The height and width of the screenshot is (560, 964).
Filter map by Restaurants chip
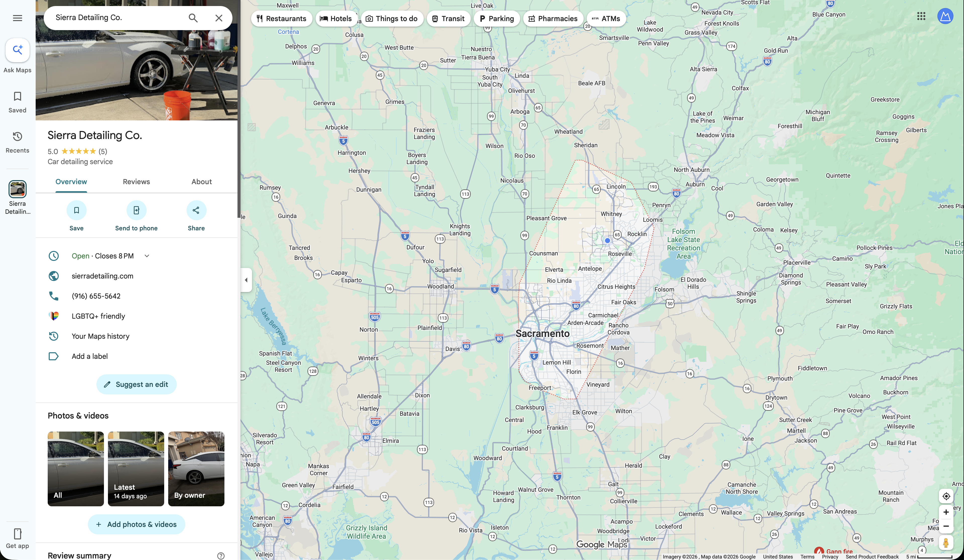click(x=282, y=19)
